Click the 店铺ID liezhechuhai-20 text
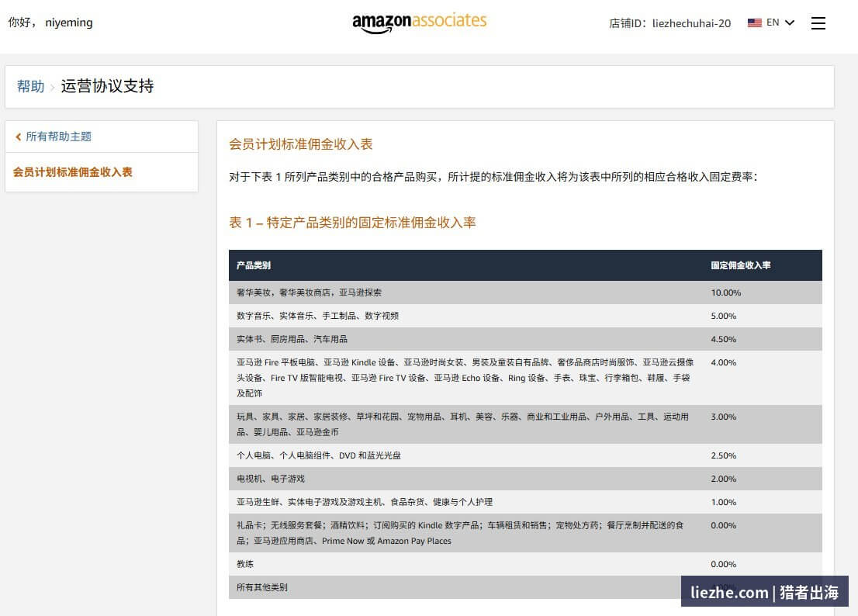Image resolution: width=858 pixels, height=616 pixels. [669, 23]
